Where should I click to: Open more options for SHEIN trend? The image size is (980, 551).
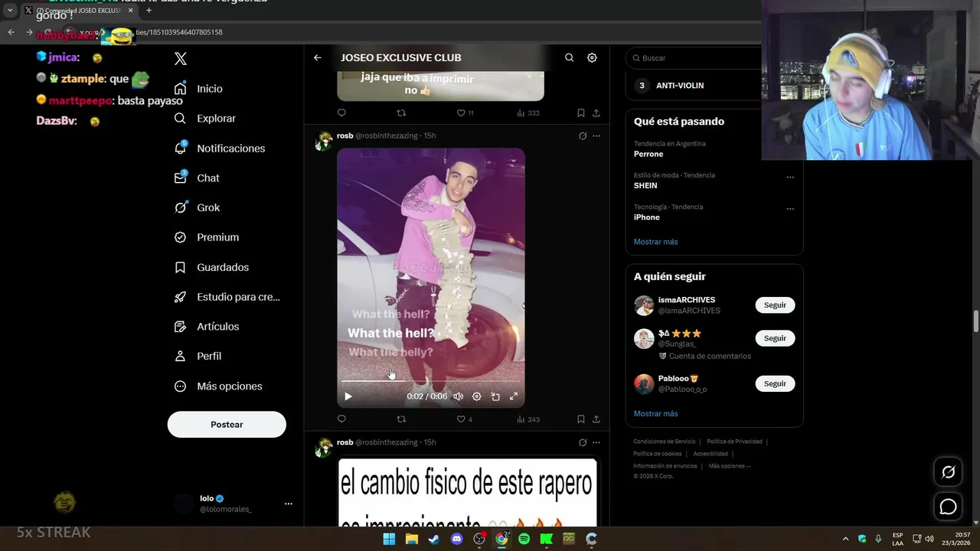point(790,177)
